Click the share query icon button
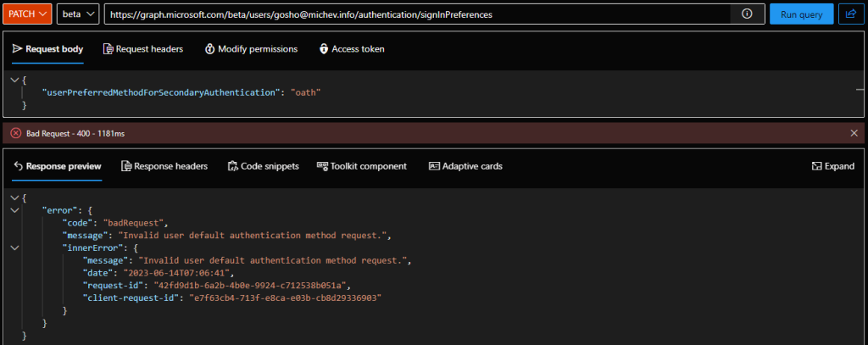The image size is (868, 345). click(851, 14)
